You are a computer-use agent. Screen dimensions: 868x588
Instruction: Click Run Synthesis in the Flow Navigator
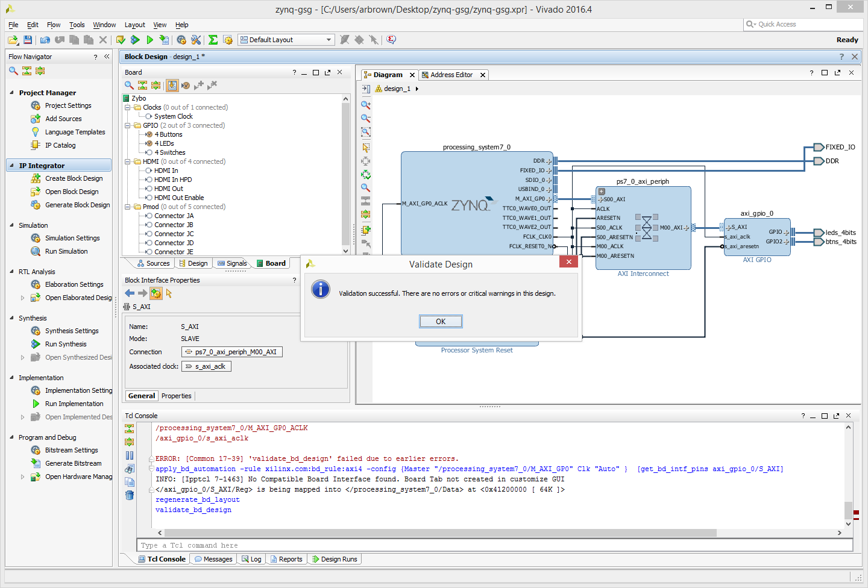coord(66,344)
